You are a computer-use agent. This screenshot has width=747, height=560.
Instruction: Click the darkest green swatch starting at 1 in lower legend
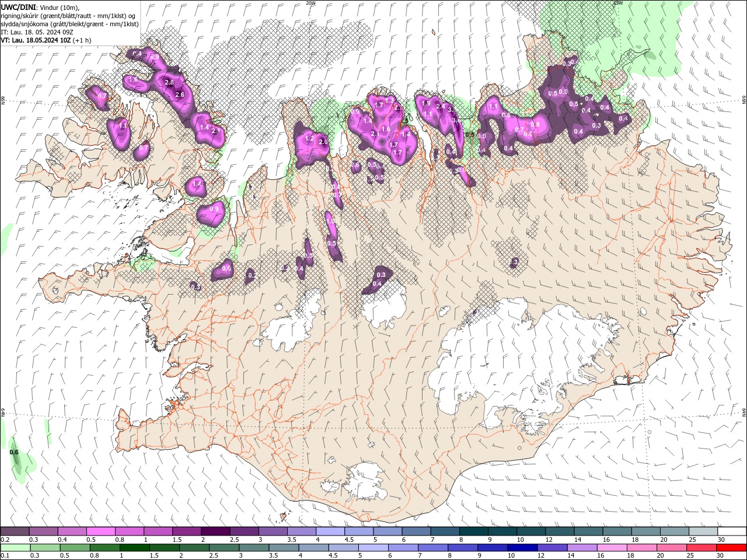[134, 548]
